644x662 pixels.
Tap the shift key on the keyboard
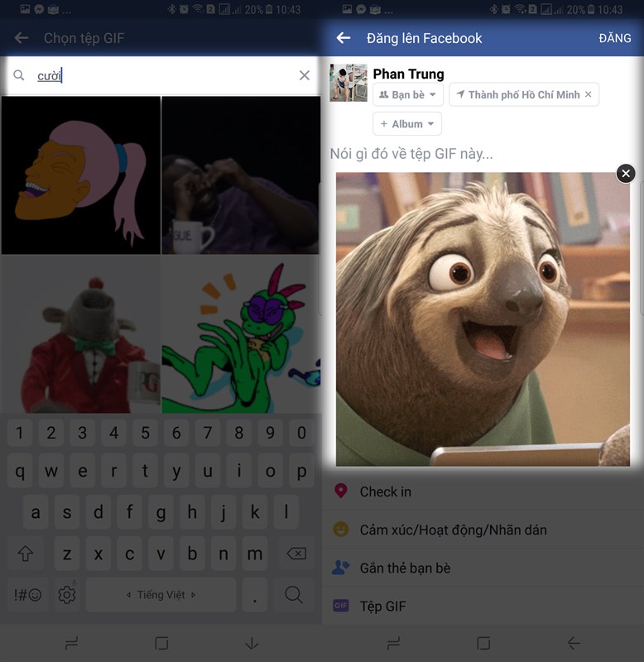click(x=26, y=554)
